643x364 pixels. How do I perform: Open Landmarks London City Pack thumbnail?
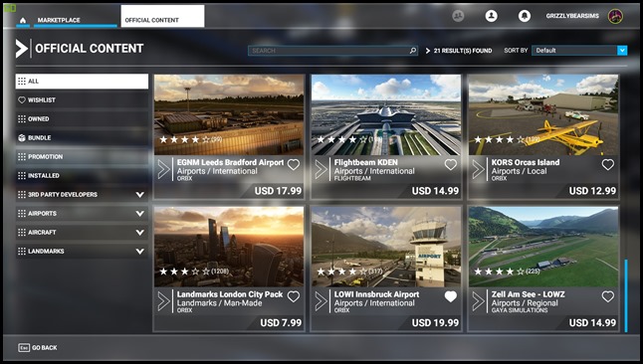pyautogui.click(x=229, y=247)
